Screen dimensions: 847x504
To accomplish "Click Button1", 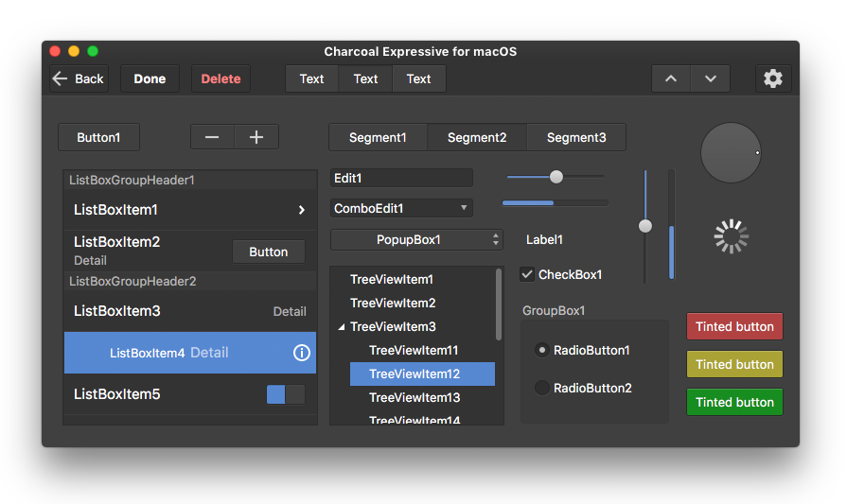I will click(98, 138).
